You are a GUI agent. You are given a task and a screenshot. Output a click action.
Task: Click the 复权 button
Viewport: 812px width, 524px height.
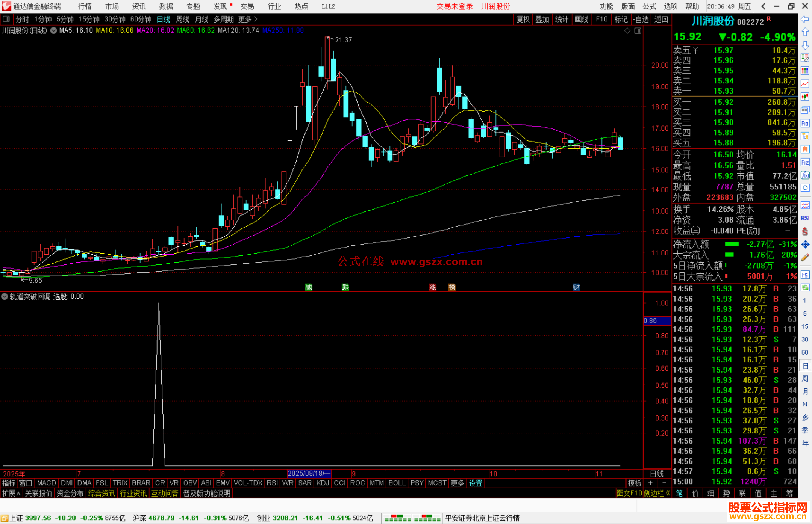(523, 19)
